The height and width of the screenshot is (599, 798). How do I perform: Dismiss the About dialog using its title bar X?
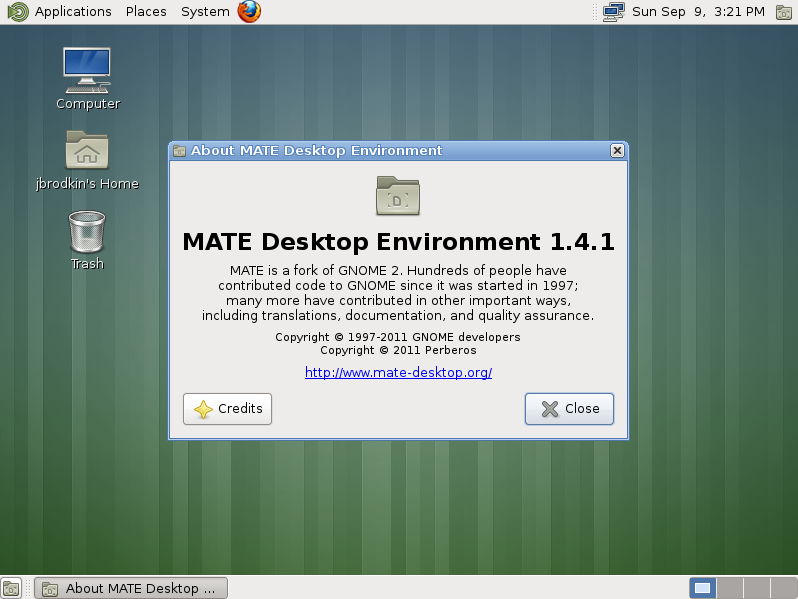click(x=617, y=151)
